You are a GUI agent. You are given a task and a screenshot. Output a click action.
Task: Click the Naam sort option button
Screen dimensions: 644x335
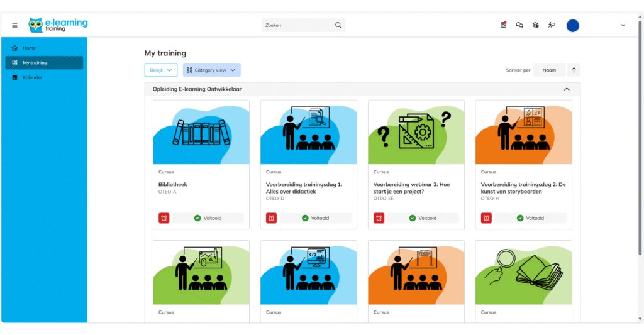click(549, 70)
